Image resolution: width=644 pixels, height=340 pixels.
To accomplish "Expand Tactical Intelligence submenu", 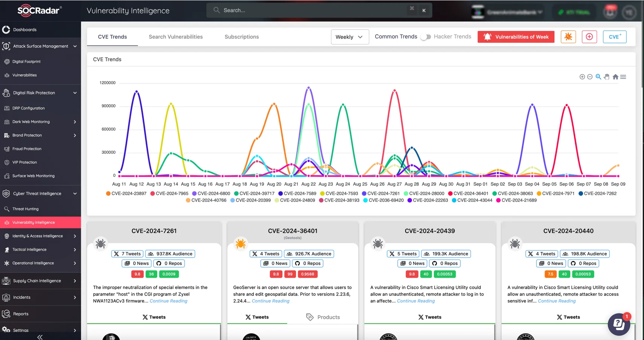I will tap(75, 250).
